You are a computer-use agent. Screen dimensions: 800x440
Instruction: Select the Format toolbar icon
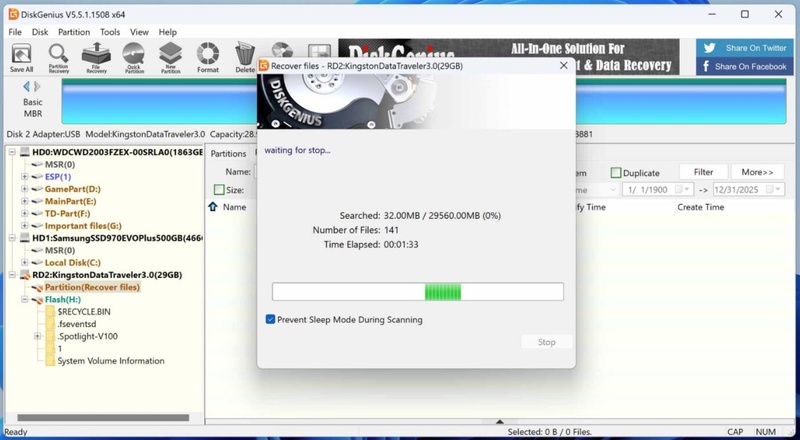tap(208, 57)
